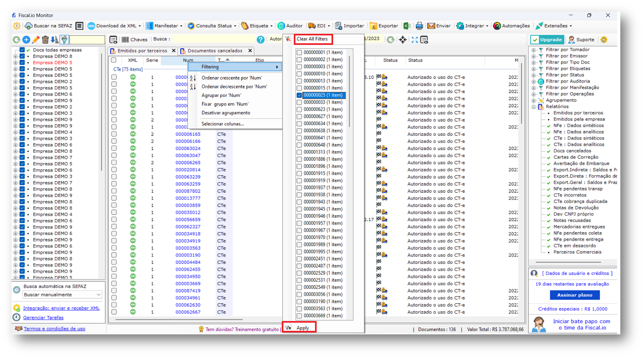Click the green refresh icon above company tree
Screen dimensions: 644x358
[16, 40]
